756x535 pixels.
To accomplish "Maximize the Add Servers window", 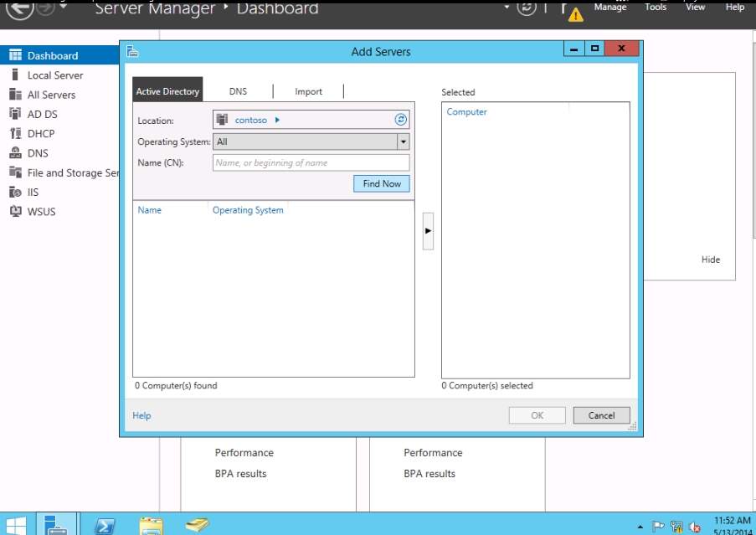I will tap(594, 49).
